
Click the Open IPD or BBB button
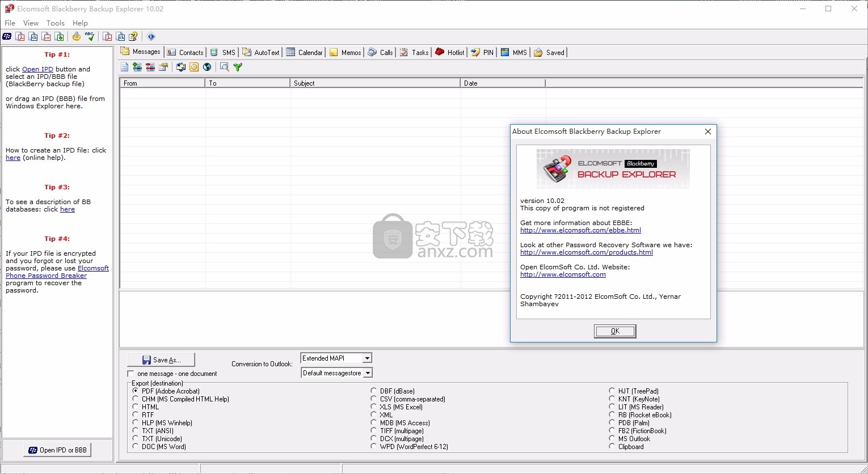coord(57,450)
